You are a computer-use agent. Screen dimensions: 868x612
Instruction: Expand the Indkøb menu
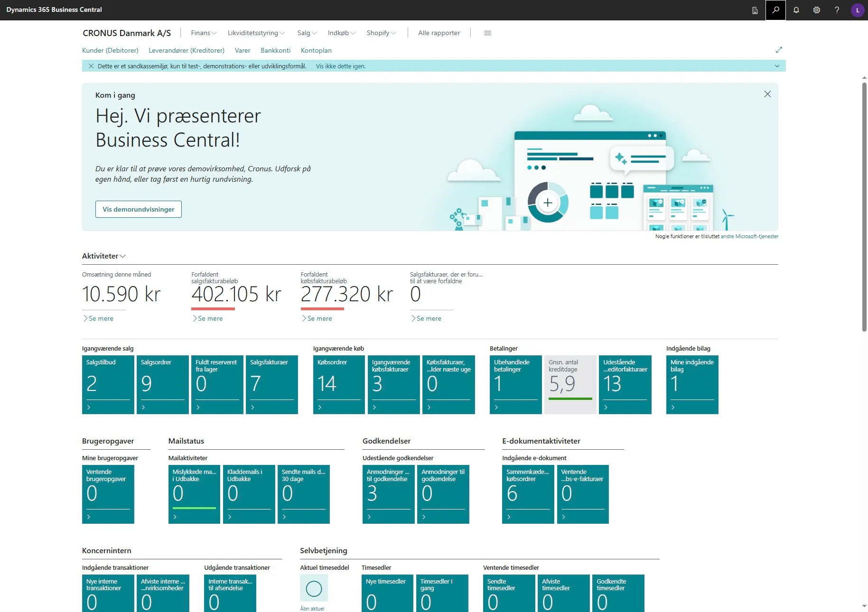coord(341,33)
